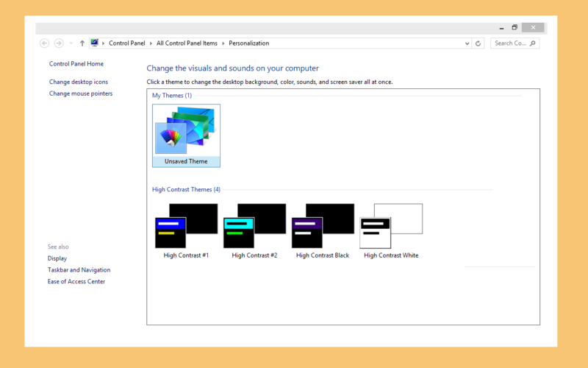This screenshot has height=368, width=588.
Task: Minimize the Personalization window
Action: [501, 28]
